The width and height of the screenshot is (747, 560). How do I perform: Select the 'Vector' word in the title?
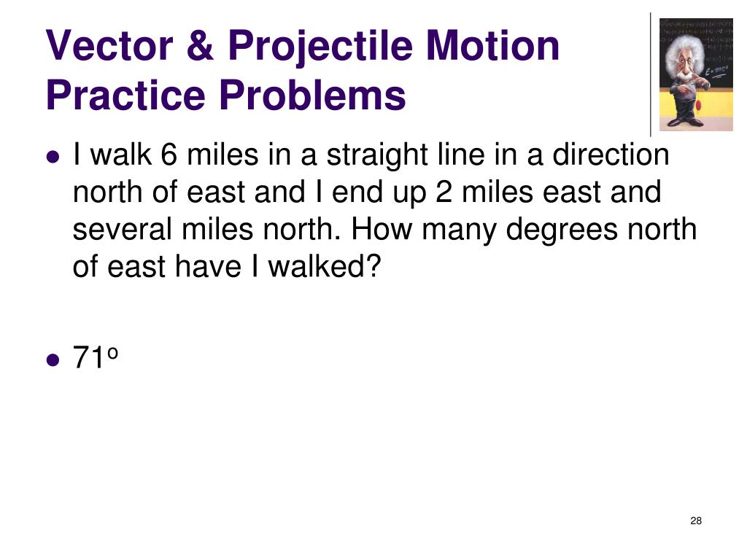[x=109, y=45]
